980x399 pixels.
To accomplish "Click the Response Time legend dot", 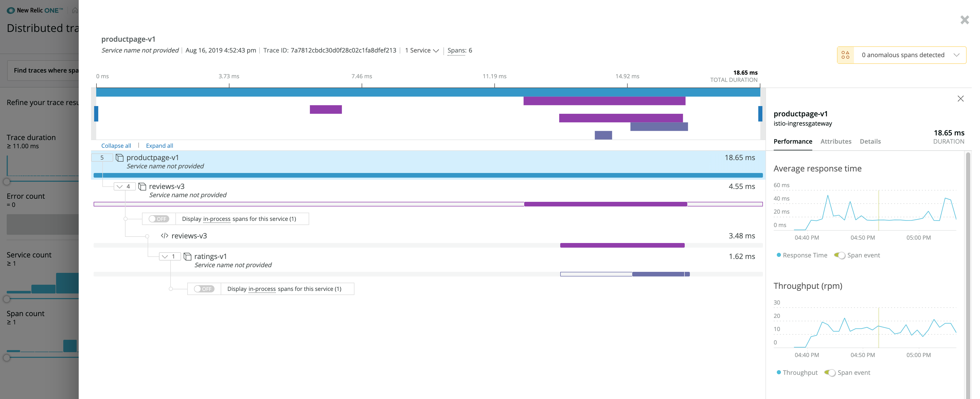I will point(779,255).
